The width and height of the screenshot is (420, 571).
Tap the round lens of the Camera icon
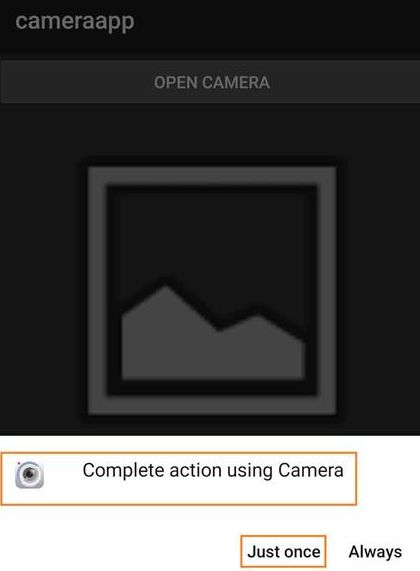coord(29,474)
